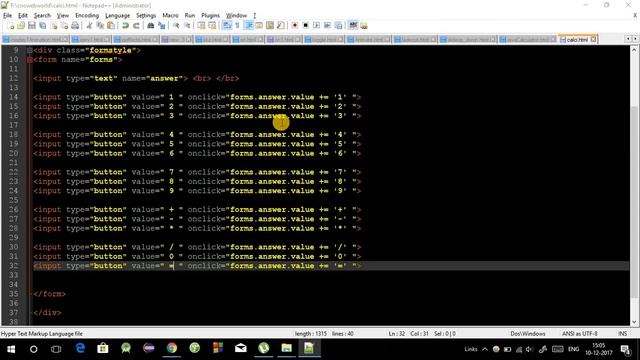Open the Language menu
The height and width of the screenshot is (360, 640).
[118, 16]
